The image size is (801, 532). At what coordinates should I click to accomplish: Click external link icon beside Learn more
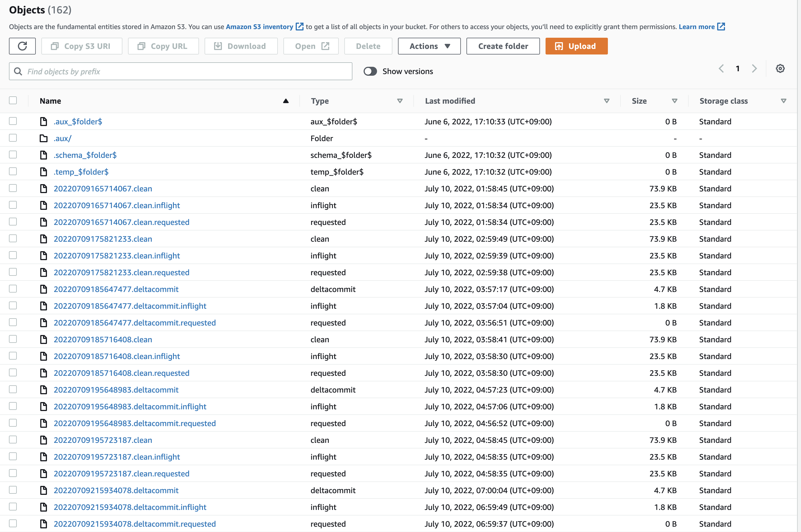[721, 27]
